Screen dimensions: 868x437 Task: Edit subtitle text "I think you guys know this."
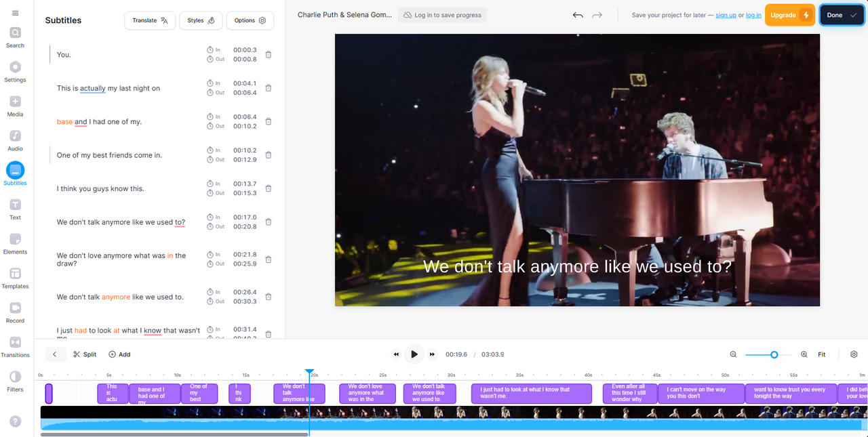[100, 188]
